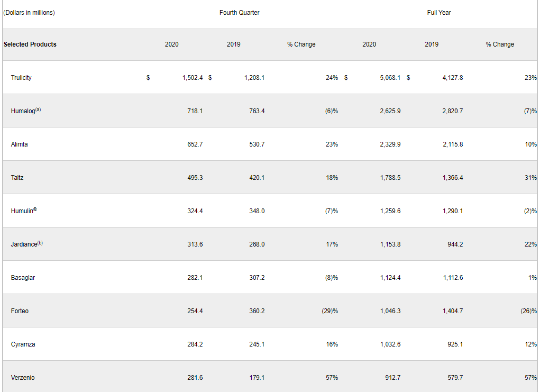Click the Alimta row label
540x392 pixels.
point(19,144)
